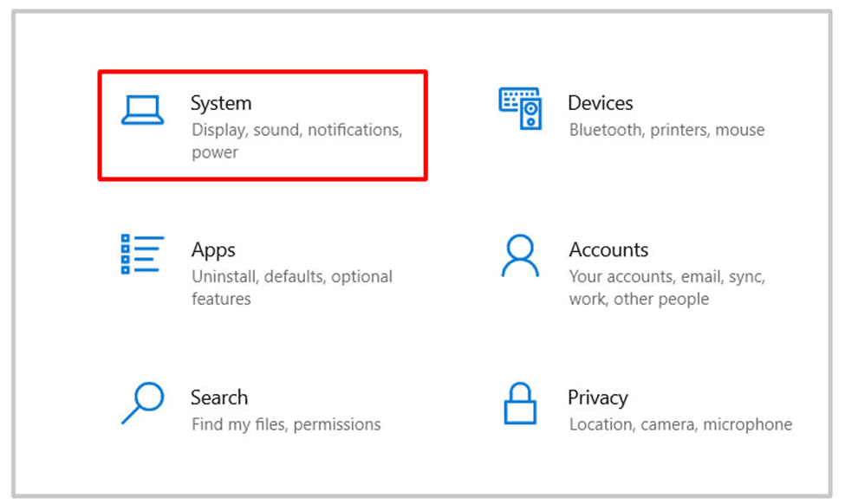Click 'Location, camera, microphone' description text
This screenshot has width=845, height=504.
(680, 424)
